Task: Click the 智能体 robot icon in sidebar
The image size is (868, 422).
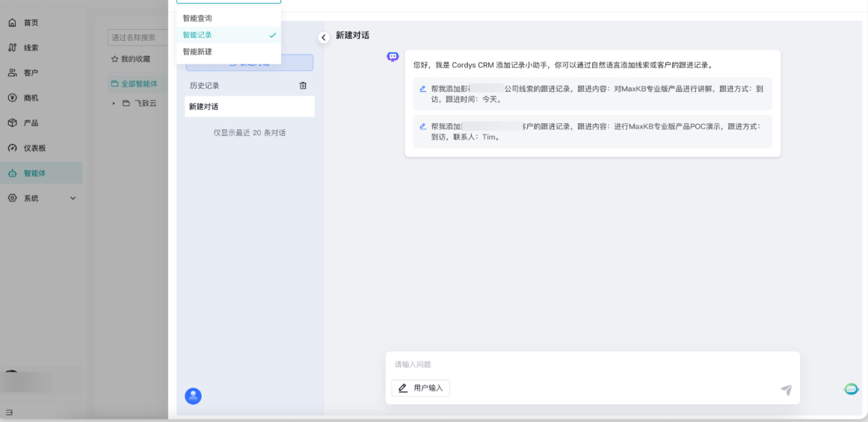Action: click(x=12, y=173)
